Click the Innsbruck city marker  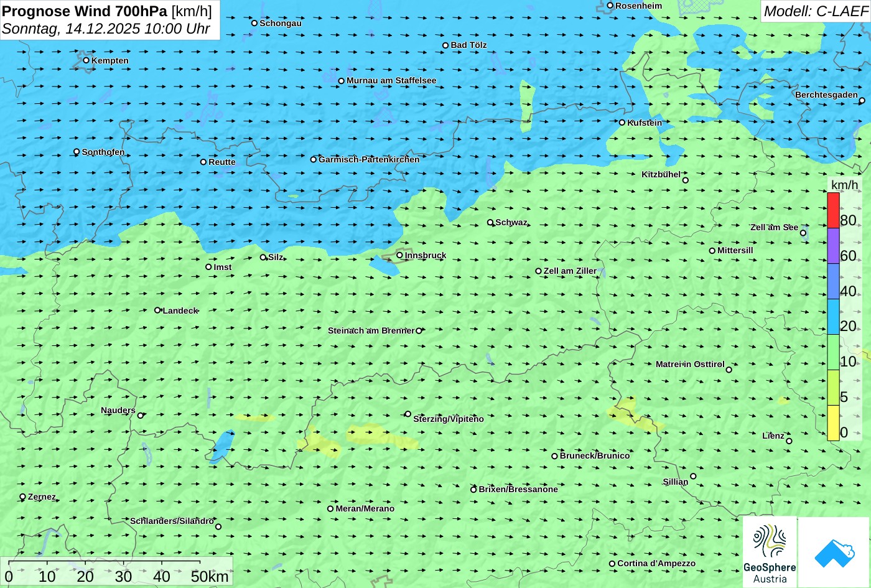(x=399, y=255)
